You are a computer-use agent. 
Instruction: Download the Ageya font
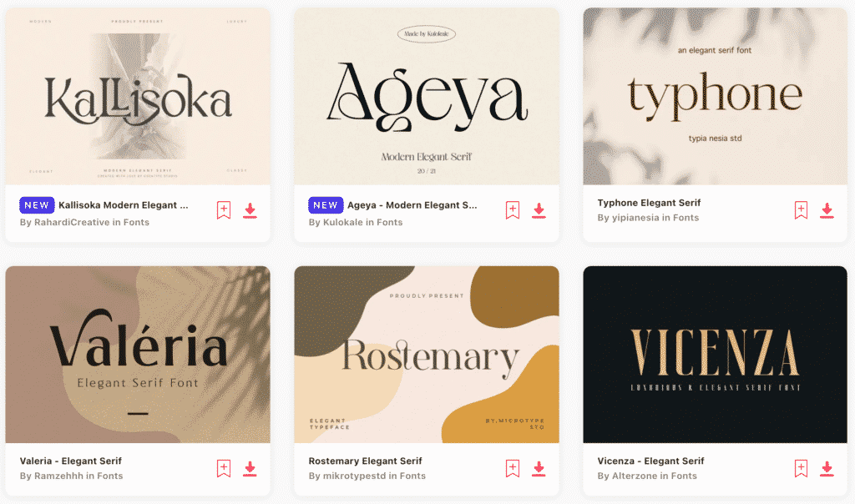tap(539, 210)
